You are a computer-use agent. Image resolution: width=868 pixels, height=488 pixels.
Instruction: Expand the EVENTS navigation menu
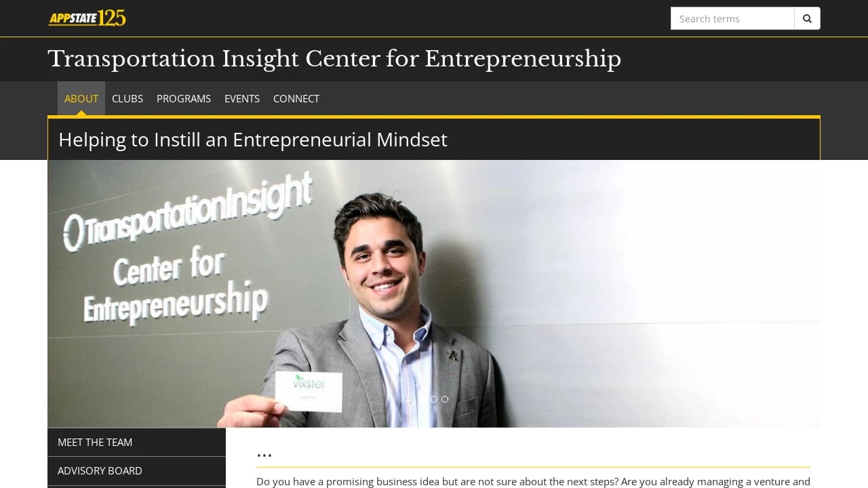tap(242, 98)
